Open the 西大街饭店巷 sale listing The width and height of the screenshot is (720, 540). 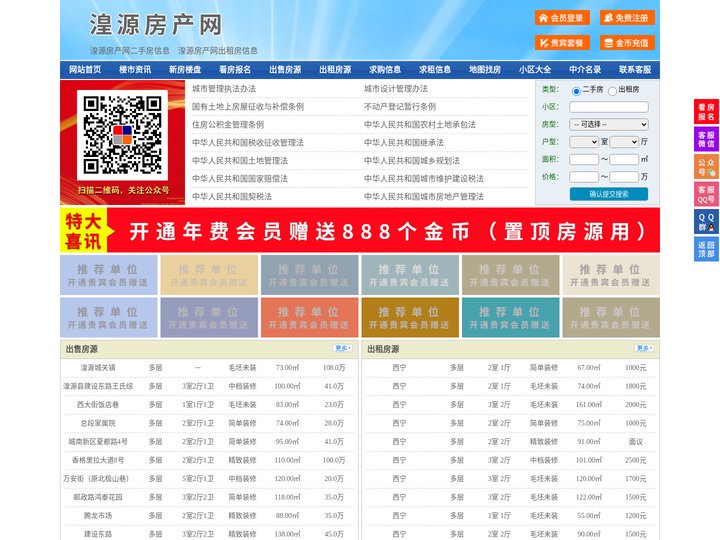(x=98, y=405)
